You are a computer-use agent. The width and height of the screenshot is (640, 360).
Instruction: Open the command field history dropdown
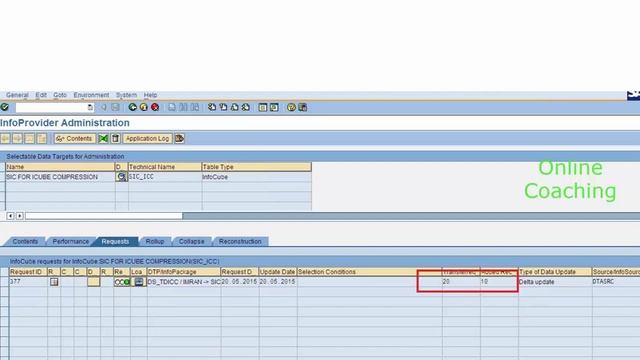coord(90,107)
